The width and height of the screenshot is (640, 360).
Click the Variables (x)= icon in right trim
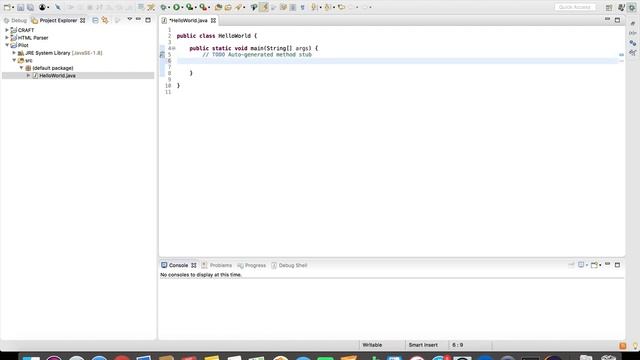(633, 33)
